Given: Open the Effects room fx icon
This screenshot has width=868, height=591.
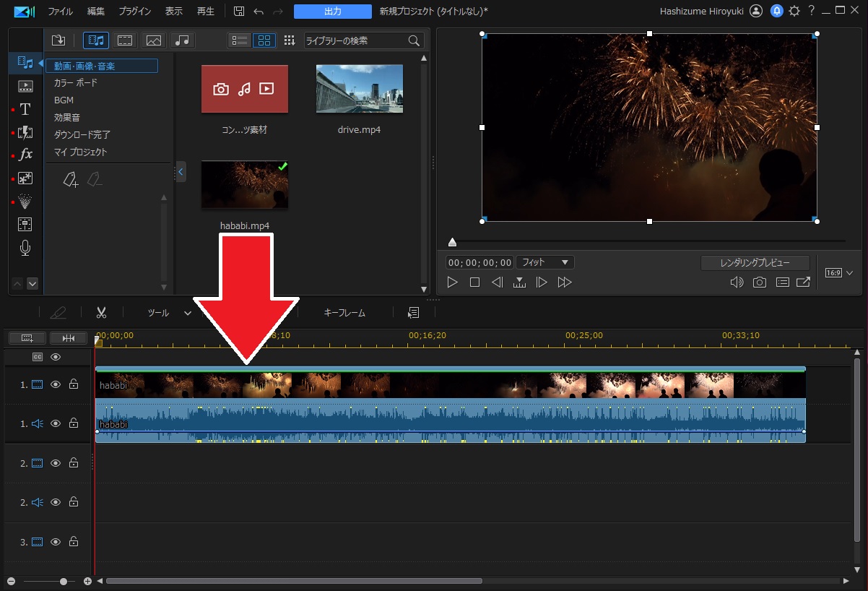Looking at the screenshot, I should 25,155.
